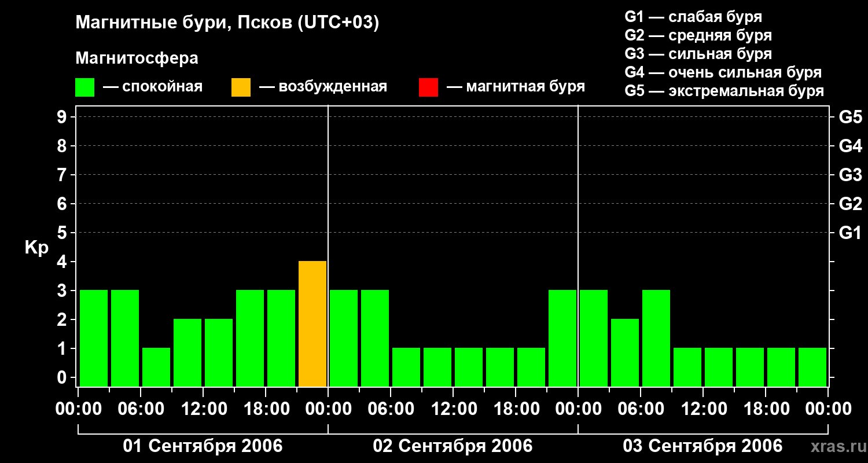Click the red 'магнитная буря' legend swatch
This screenshot has width=868, height=463.
428,87
